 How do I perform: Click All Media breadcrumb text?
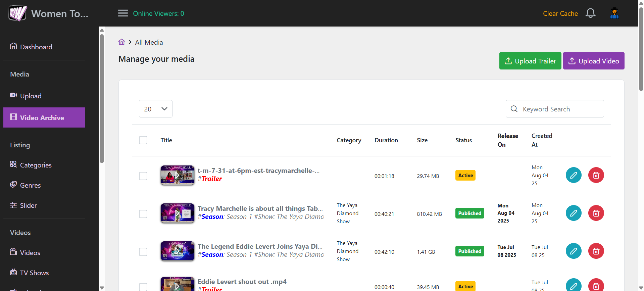pyautogui.click(x=149, y=42)
